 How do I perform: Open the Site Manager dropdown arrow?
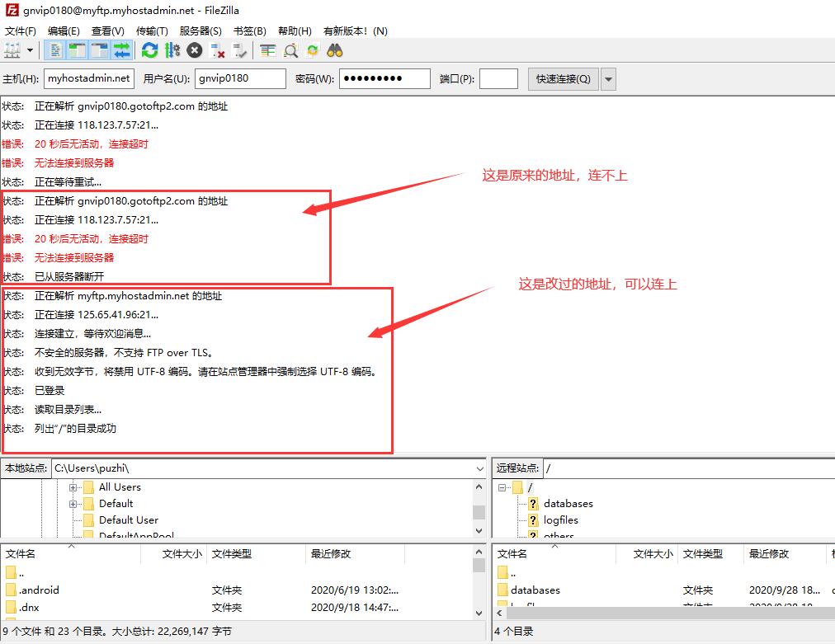pos(31,50)
